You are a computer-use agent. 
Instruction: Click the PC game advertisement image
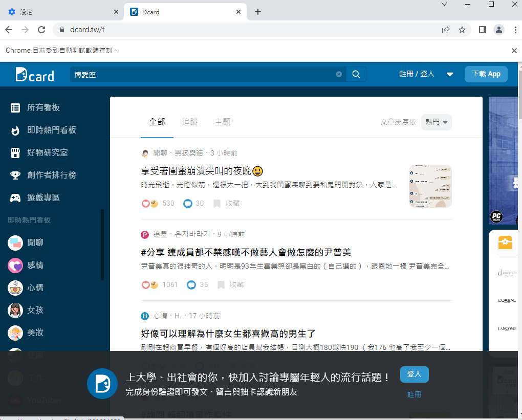click(504, 161)
